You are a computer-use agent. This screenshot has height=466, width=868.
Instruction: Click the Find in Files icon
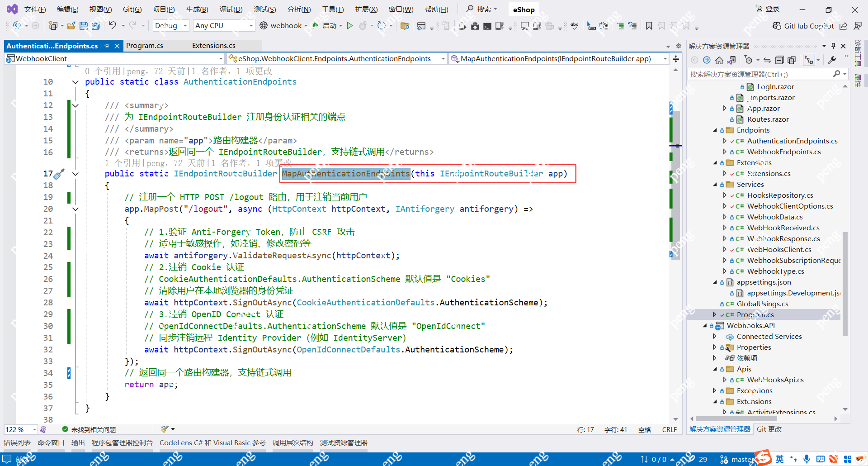pyautogui.click(x=405, y=26)
